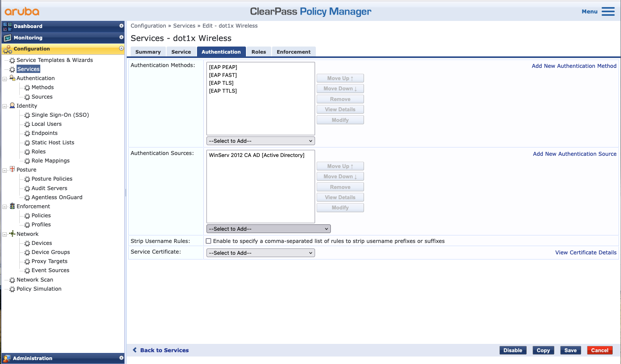The height and width of the screenshot is (364, 621).
Task: Click gear icon beside Services
Action: point(12,69)
